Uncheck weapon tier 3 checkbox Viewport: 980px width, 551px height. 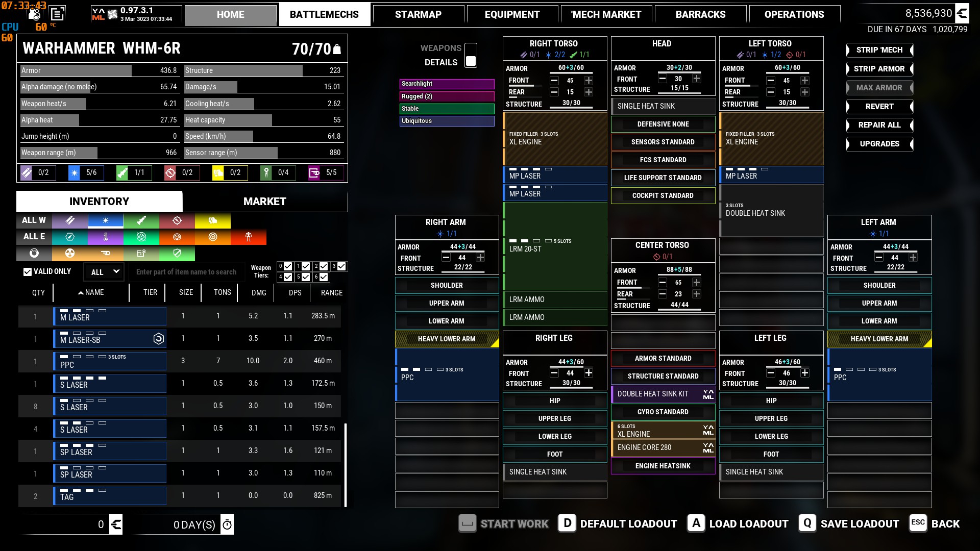coord(341,266)
